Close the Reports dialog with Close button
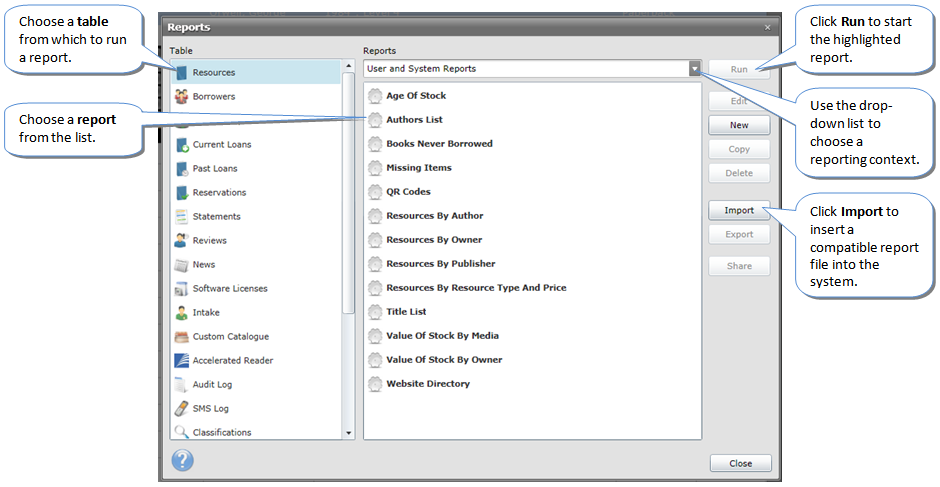The image size is (940, 487). (740, 464)
